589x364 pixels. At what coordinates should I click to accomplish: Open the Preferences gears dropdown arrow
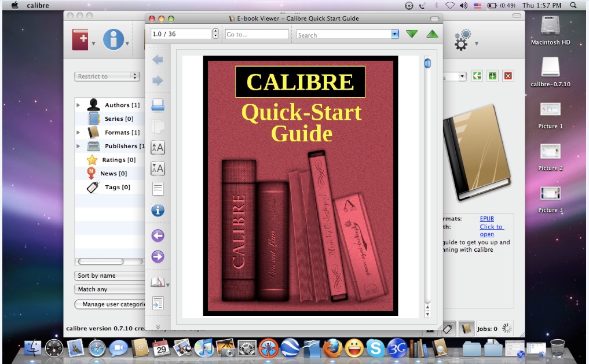click(476, 44)
